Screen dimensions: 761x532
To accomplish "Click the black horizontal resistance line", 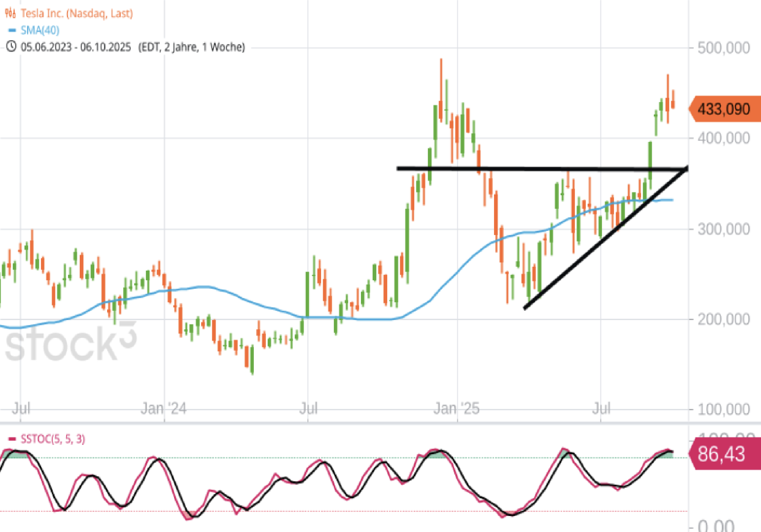I will 534,169.
